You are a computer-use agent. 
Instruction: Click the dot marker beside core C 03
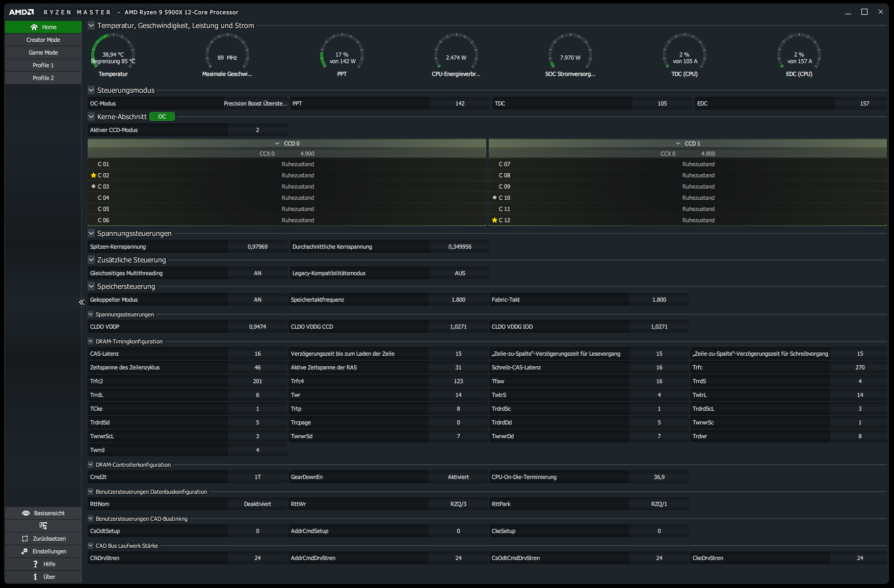pos(93,186)
